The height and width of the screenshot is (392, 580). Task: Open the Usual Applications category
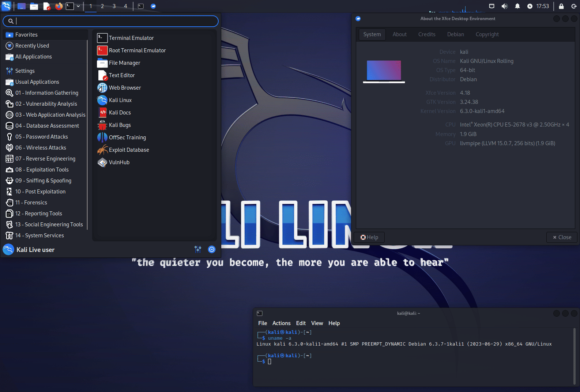45,82
